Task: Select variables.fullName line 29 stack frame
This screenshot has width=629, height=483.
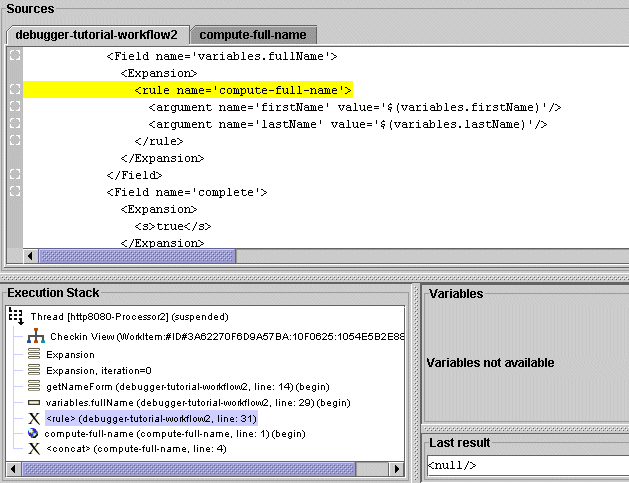Action: [x=198, y=403]
